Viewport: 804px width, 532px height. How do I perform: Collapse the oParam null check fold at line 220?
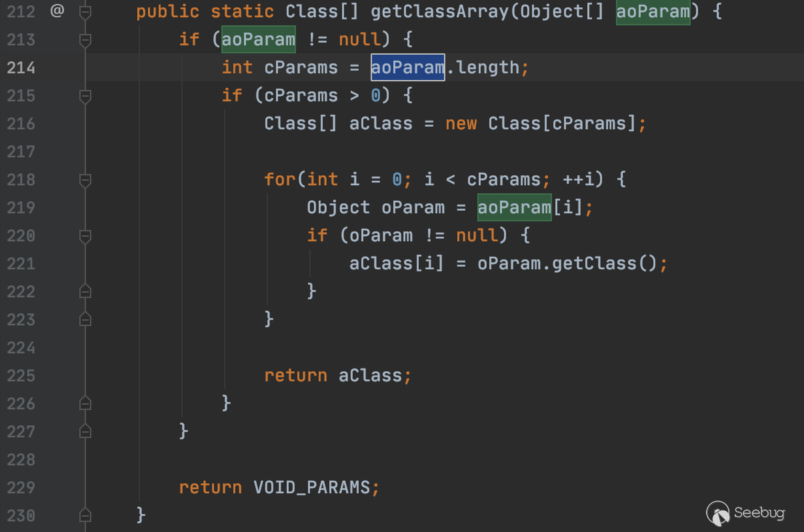(x=85, y=236)
